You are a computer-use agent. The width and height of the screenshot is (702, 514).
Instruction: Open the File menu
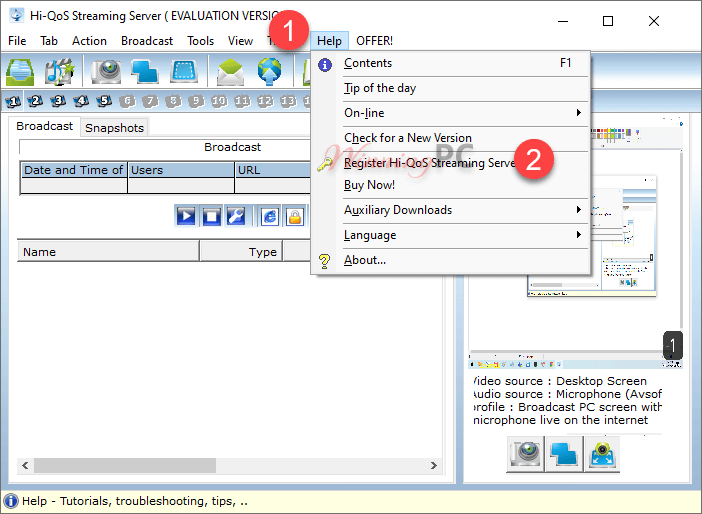point(17,41)
